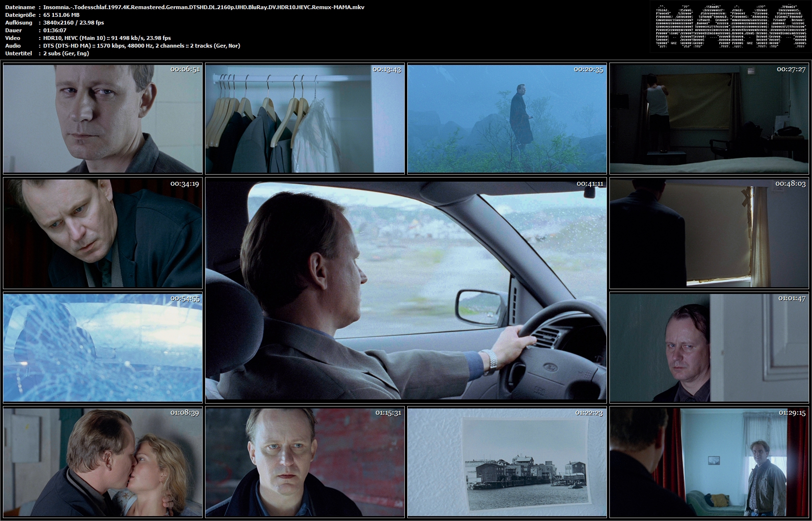Open the thumbnail stamped 00:06:51
The height and width of the screenshot is (521, 812).
pos(103,119)
